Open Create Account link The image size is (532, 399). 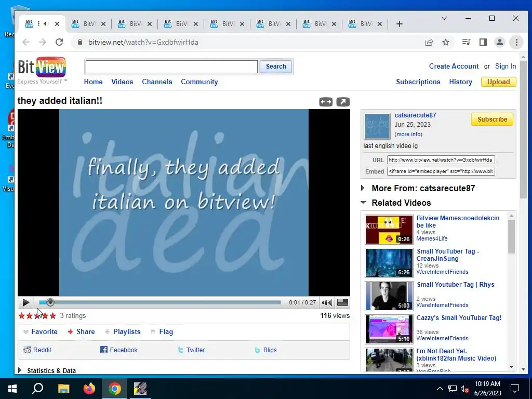454,66
